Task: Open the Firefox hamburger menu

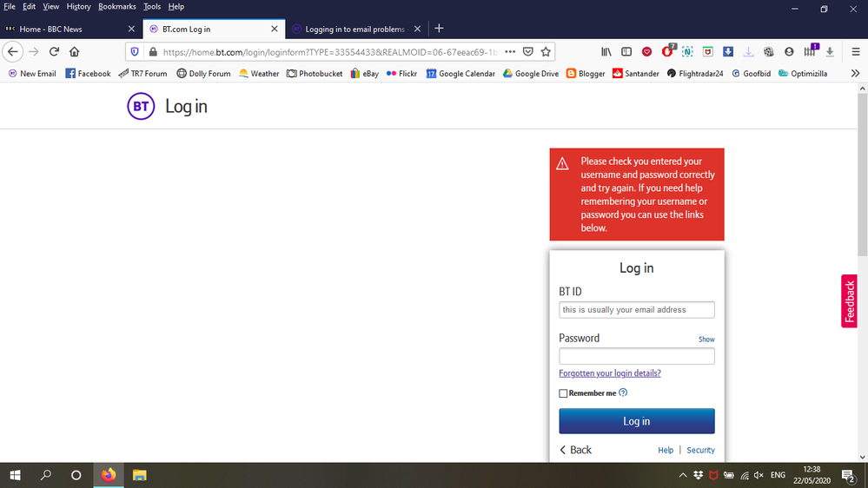Action: 855,52
